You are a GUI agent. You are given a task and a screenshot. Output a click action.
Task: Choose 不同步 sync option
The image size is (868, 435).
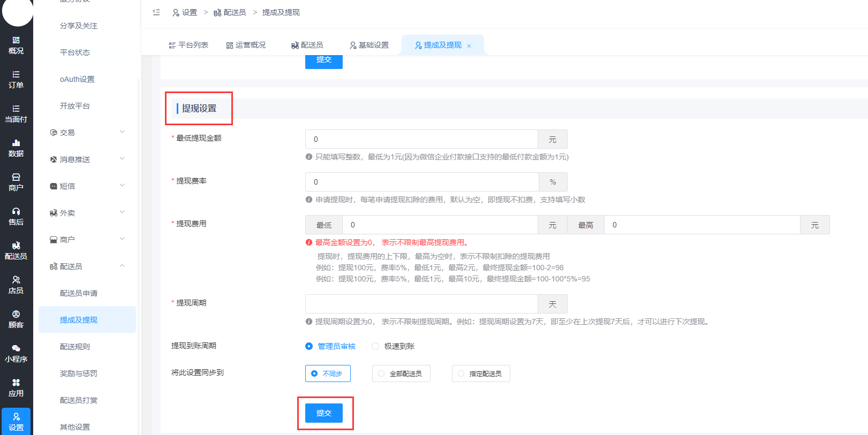(328, 373)
